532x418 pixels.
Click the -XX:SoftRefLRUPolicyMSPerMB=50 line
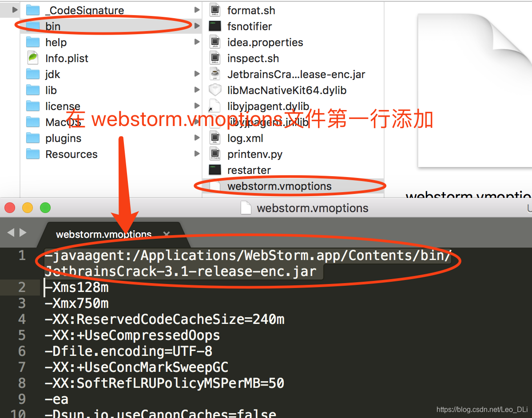point(165,383)
